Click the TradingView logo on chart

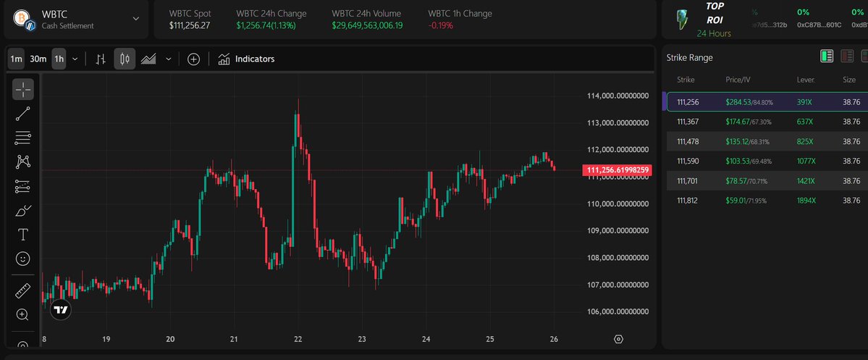(x=62, y=310)
